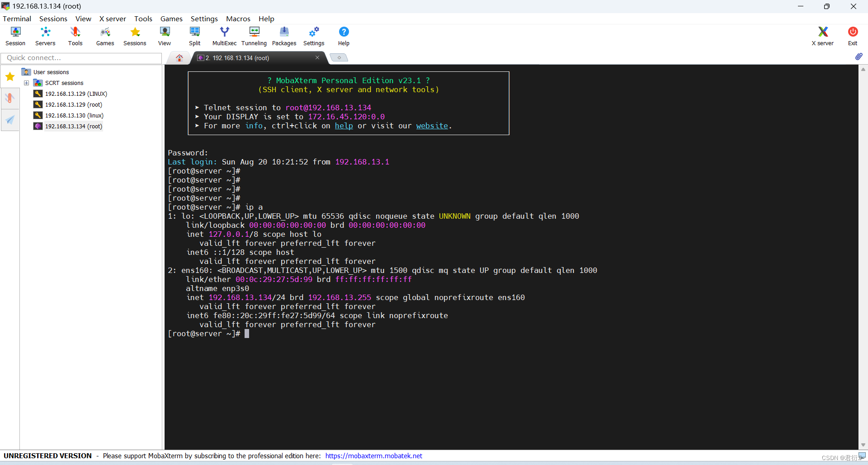Open the Tunneling tool

pos(254,36)
